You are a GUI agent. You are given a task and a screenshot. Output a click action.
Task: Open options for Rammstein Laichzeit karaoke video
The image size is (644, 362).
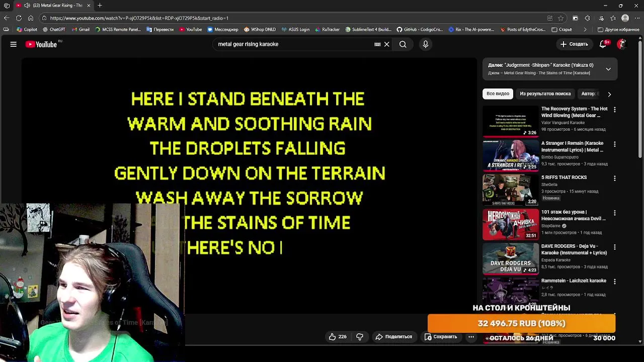[614, 282]
